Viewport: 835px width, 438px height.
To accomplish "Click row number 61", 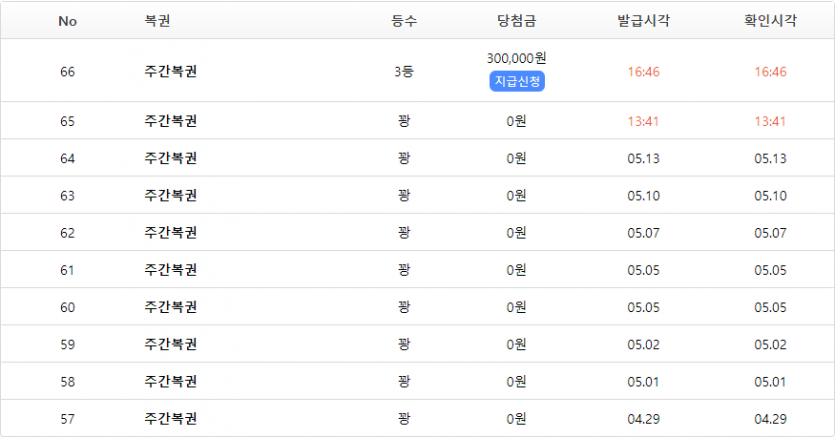I will pyautogui.click(x=68, y=271).
